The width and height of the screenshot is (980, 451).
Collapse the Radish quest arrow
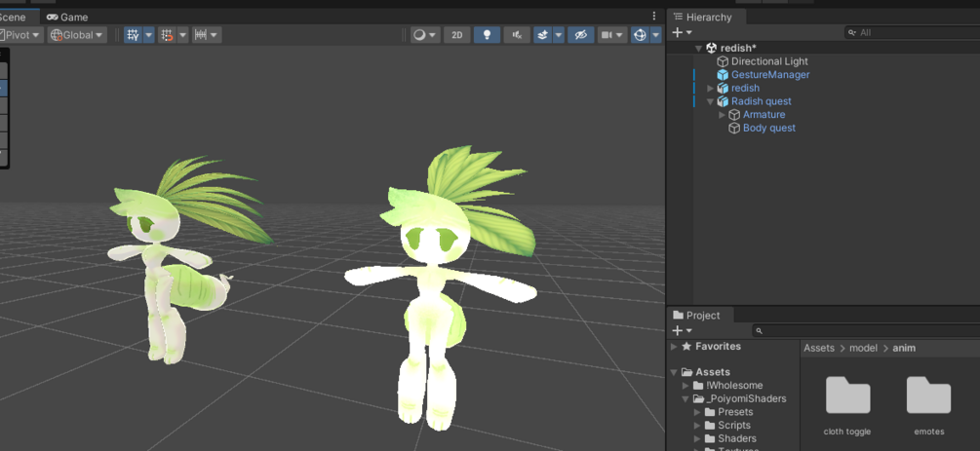710,101
